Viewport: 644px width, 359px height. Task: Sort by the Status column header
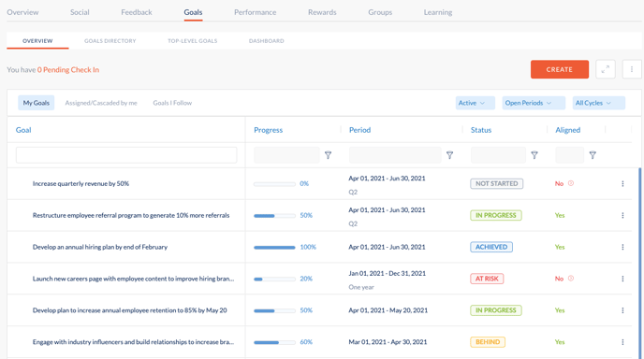tap(481, 130)
